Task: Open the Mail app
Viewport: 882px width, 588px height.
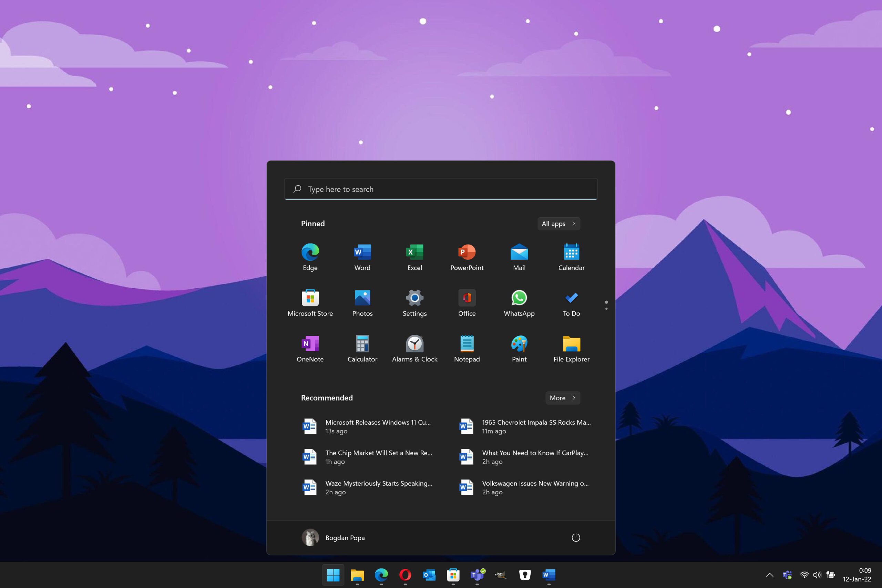Action: pos(519,257)
